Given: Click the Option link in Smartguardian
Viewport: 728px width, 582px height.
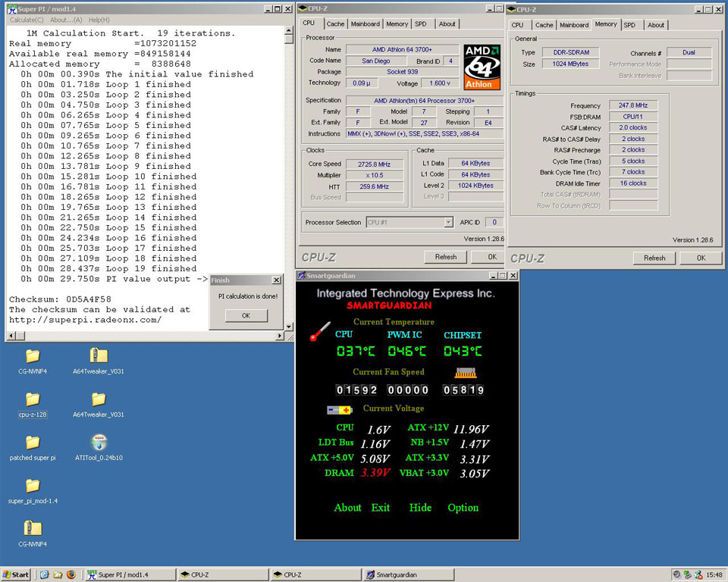Looking at the screenshot, I should pos(463,508).
